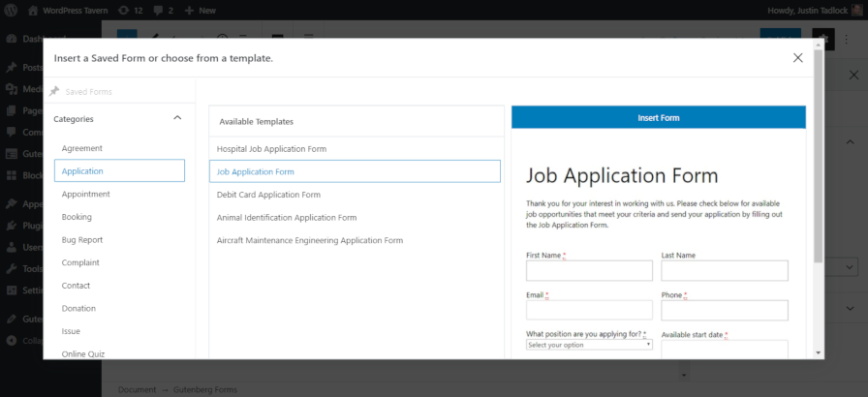Select Debit Card Application Form template
Image resolution: width=868 pixels, height=397 pixels.
click(268, 195)
